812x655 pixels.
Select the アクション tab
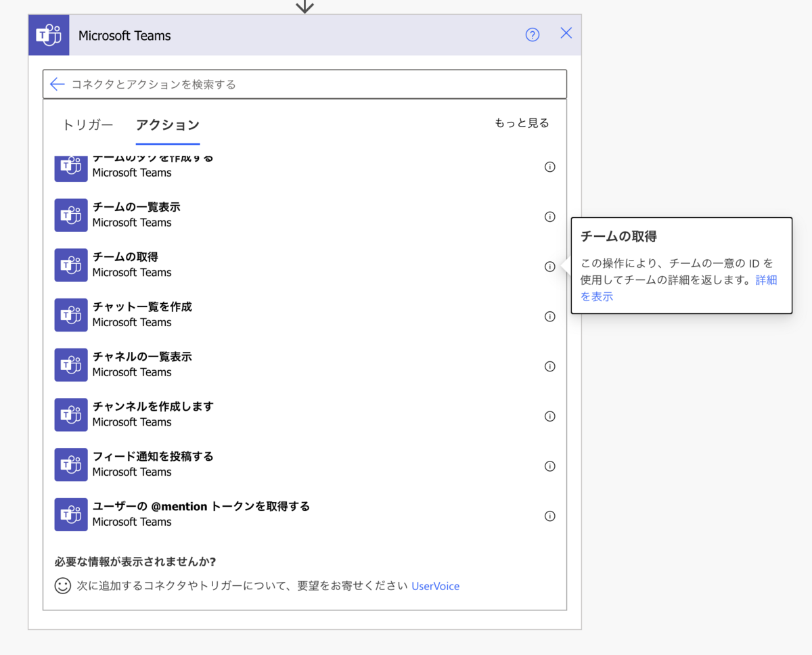[168, 125]
